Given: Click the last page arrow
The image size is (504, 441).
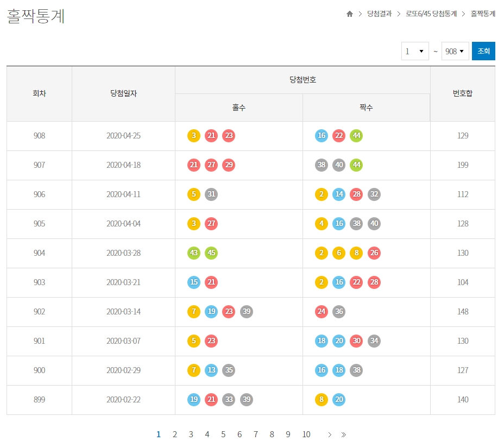Looking at the screenshot, I should pos(343,434).
